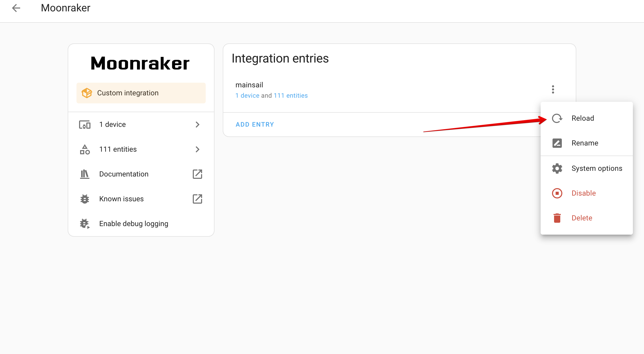Click the back arrow icon
644x354 pixels.
[16, 8]
